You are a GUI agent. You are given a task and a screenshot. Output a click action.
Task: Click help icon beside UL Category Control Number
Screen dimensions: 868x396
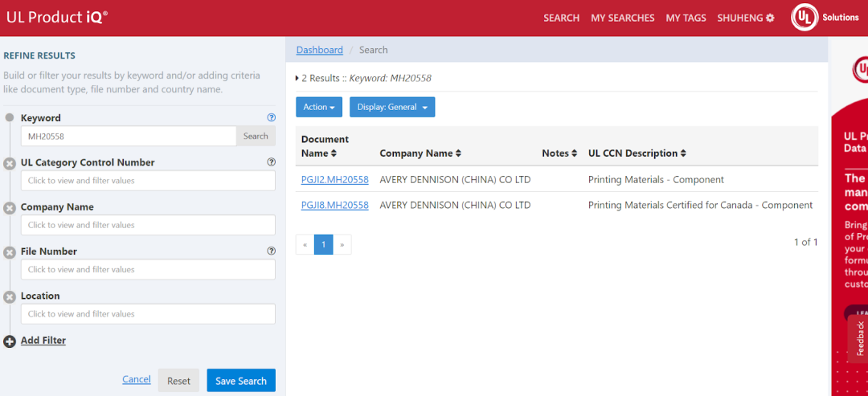272,162
